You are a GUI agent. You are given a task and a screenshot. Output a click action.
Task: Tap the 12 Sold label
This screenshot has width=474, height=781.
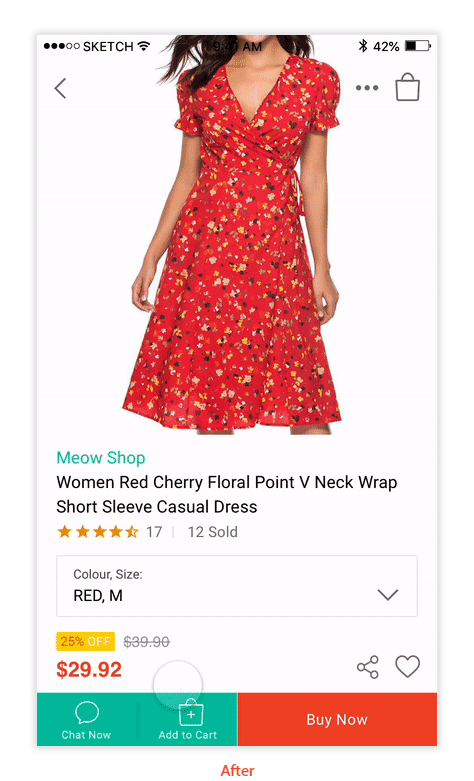click(213, 532)
